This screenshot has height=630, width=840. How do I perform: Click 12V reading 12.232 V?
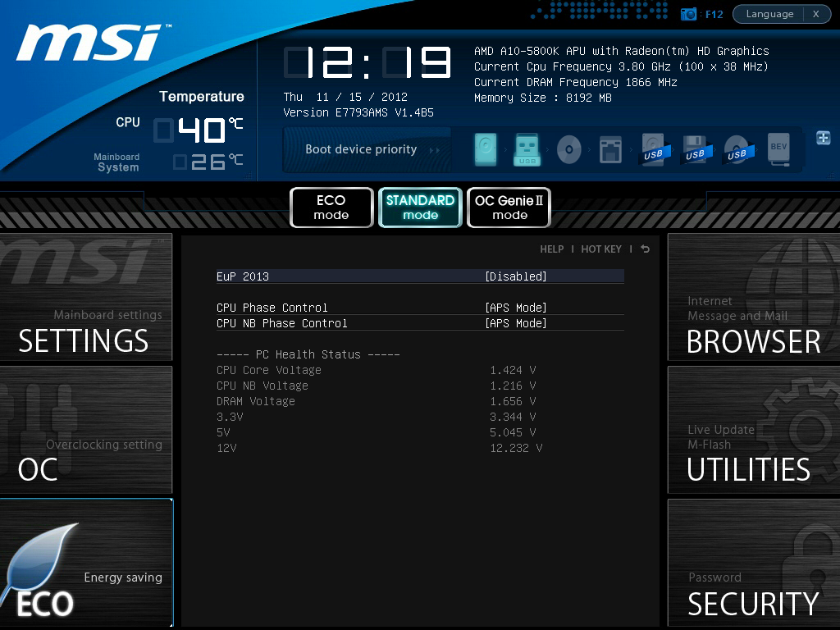(x=516, y=448)
